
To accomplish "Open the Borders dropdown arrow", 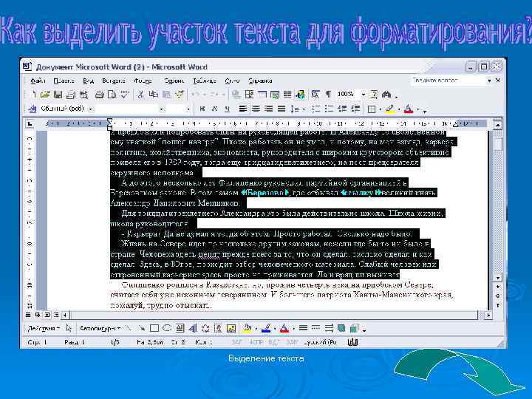I will coord(380,109).
